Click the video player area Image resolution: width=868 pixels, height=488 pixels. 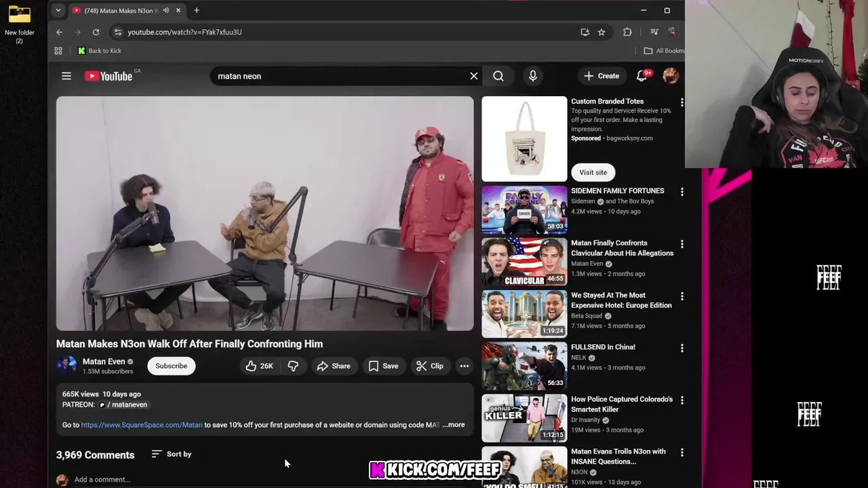[x=264, y=213]
